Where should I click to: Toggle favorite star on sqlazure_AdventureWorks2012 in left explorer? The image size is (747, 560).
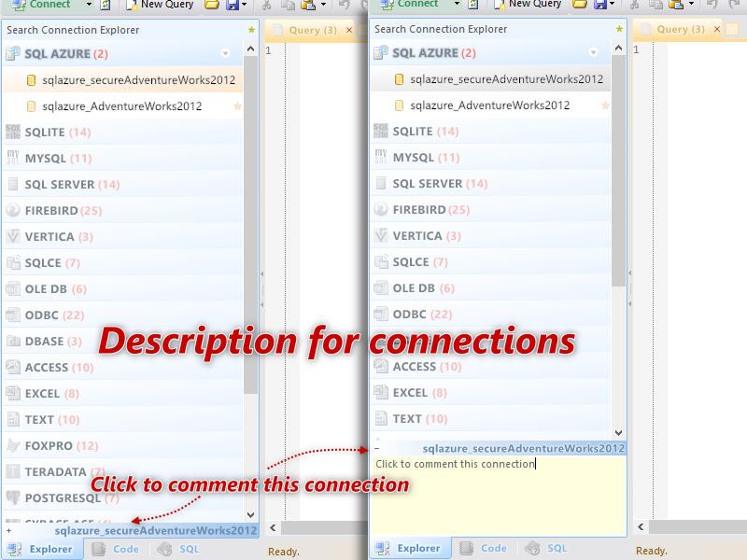[x=237, y=106]
